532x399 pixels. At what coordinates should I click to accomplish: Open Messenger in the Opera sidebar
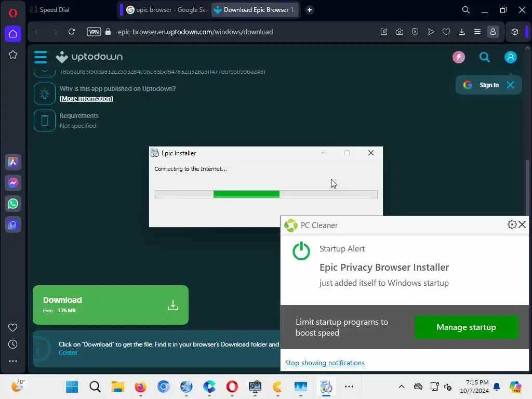[13, 183]
